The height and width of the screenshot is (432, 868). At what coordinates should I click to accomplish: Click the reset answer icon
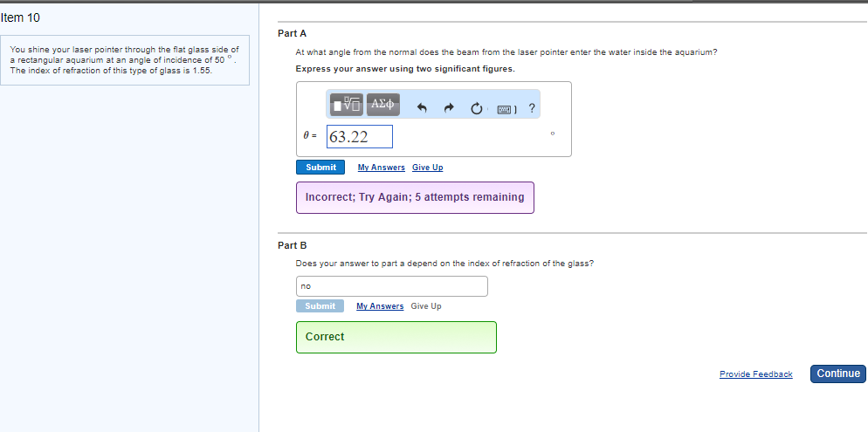[x=477, y=109]
